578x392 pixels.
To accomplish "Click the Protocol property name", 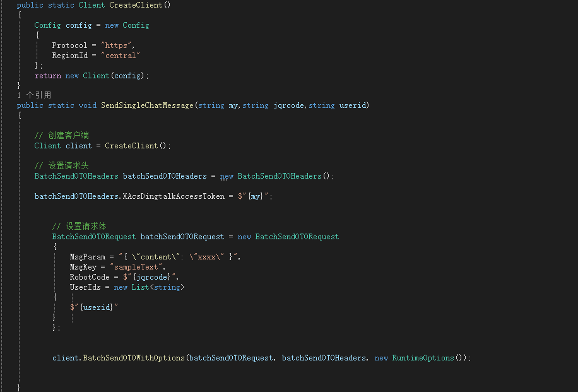I will [69, 45].
